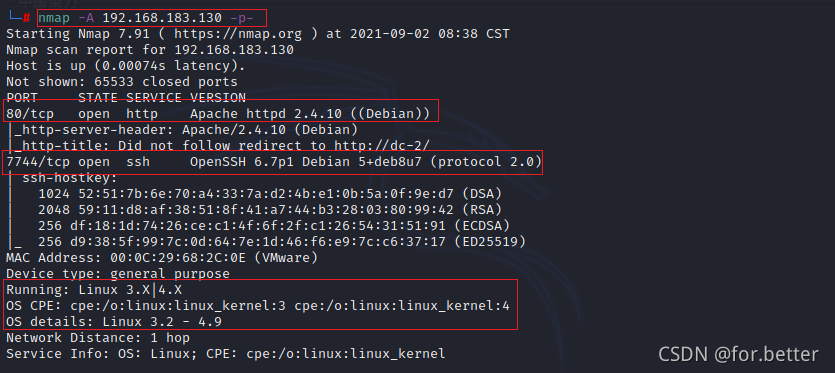The image size is (835, 373).
Task: Click the http://dc-2/ redirect URL
Action: point(382,145)
